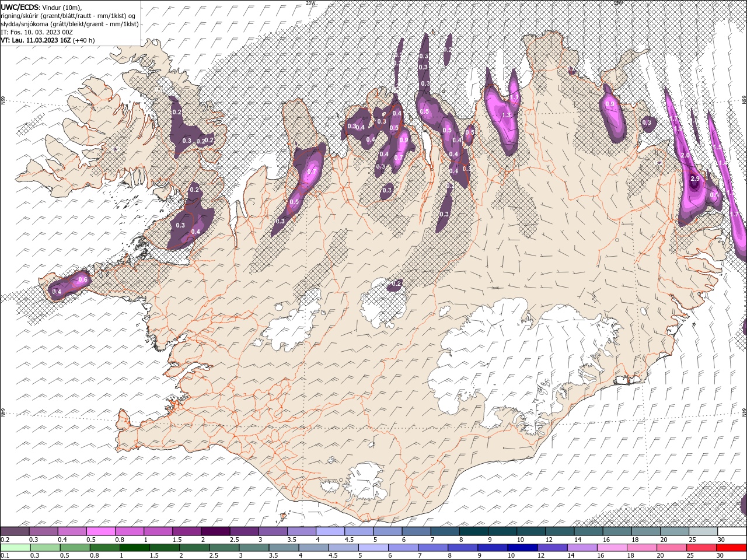Pick the white snow swatch at 30

pyautogui.click(x=731, y=531)
